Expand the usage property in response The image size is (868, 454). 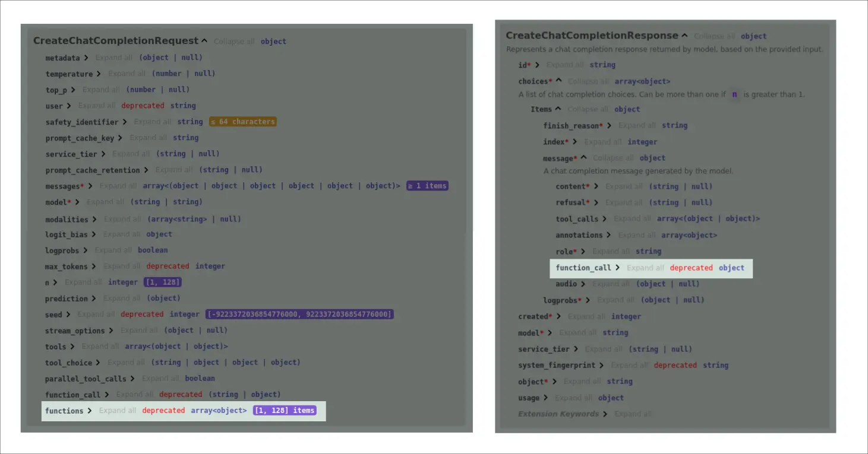[546, 398]
